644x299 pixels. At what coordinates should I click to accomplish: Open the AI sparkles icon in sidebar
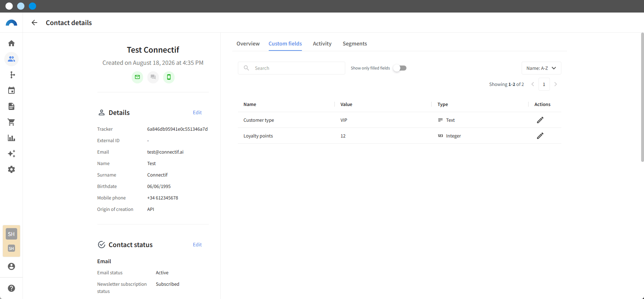[x=11, y=154]
